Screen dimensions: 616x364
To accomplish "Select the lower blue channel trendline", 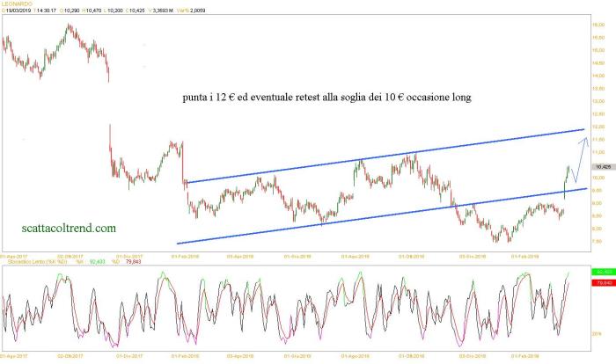I will tap(382, 216).
